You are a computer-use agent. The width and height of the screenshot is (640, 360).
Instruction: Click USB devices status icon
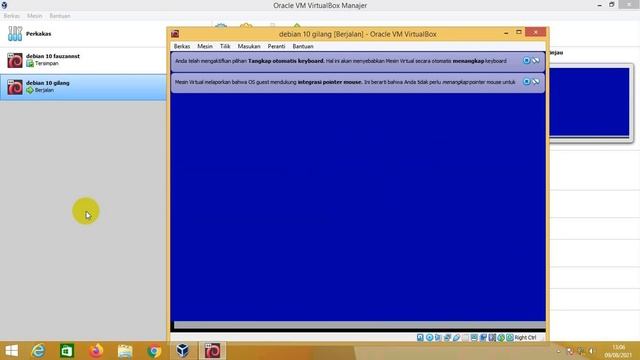[456, 338]
